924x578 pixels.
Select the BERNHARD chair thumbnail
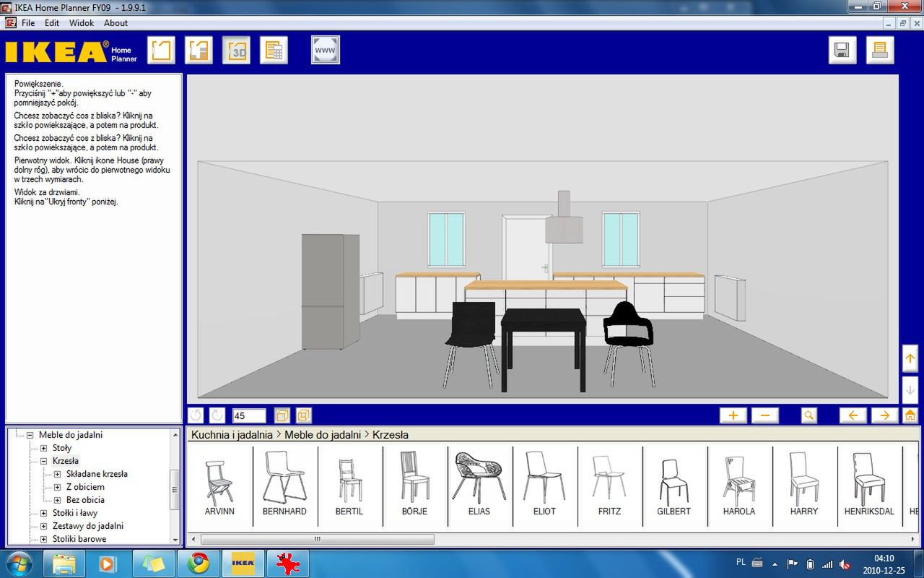pyautogui.click(x=284, y=487)
